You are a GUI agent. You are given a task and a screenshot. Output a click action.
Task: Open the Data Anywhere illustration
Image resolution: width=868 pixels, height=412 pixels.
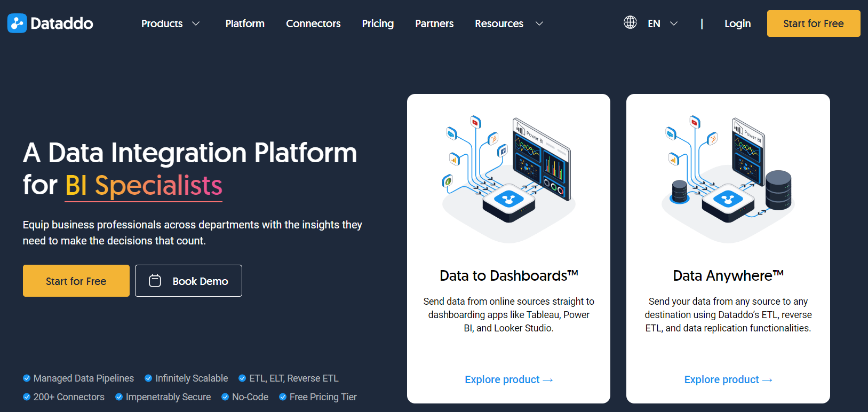728,179
